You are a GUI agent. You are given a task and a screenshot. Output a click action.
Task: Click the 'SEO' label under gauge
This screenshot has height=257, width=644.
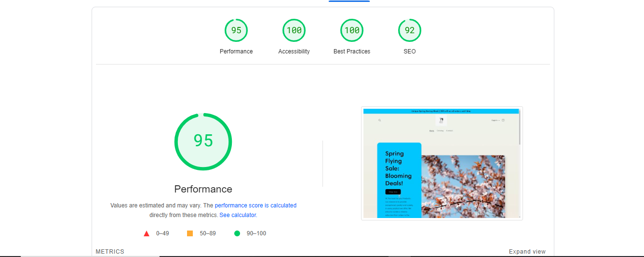tap(410, 51)
